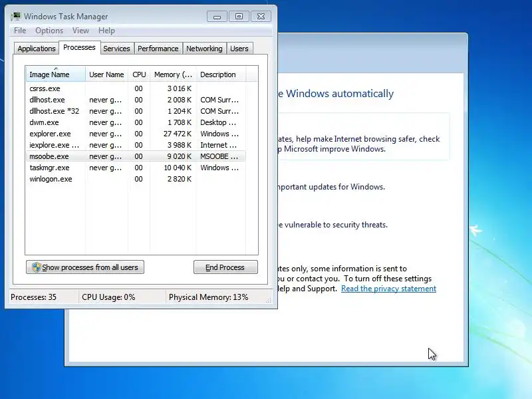Click the End Process button

coord(225,267)
